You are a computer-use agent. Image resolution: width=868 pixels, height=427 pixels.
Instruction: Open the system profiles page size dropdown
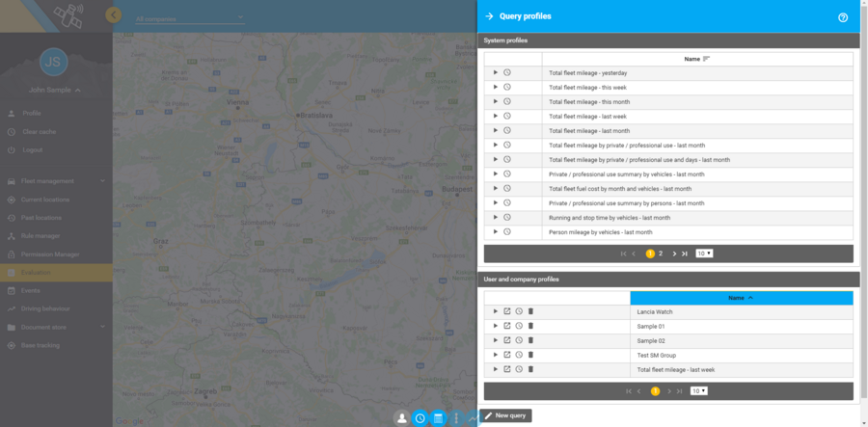tap(703, 254)
